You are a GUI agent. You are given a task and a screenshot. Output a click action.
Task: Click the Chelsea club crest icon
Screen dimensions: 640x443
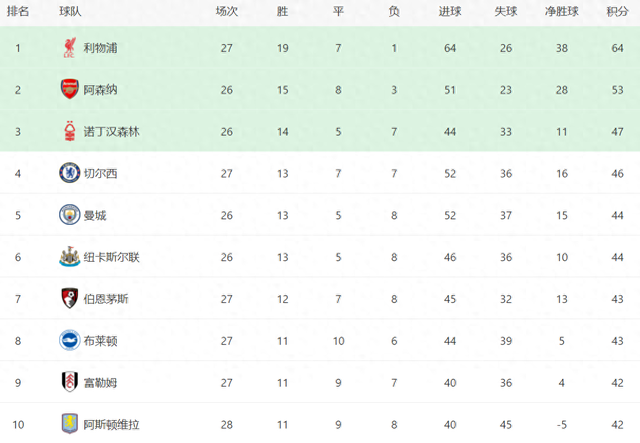(70, 173)
